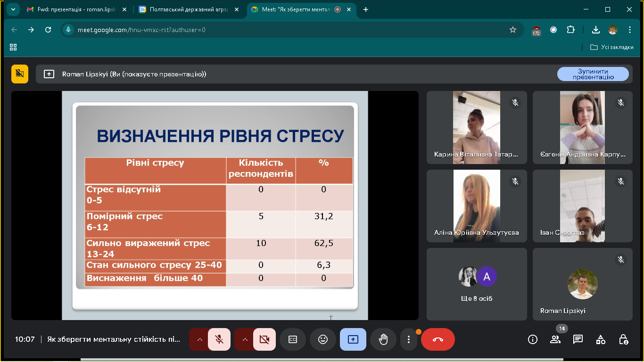Viewport: 644px width, 362px height.
Task: Click muted mic icon on Іван's tile
Action: point(621,181)
